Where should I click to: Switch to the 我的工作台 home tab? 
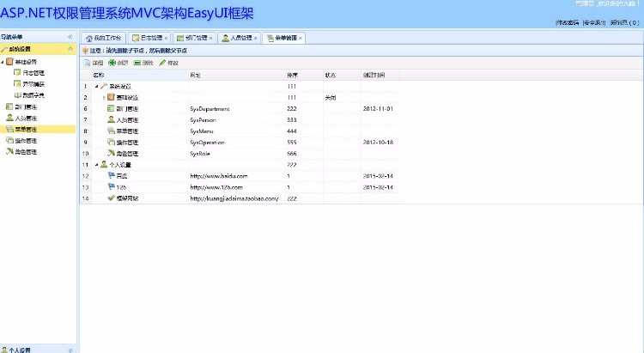103,38
